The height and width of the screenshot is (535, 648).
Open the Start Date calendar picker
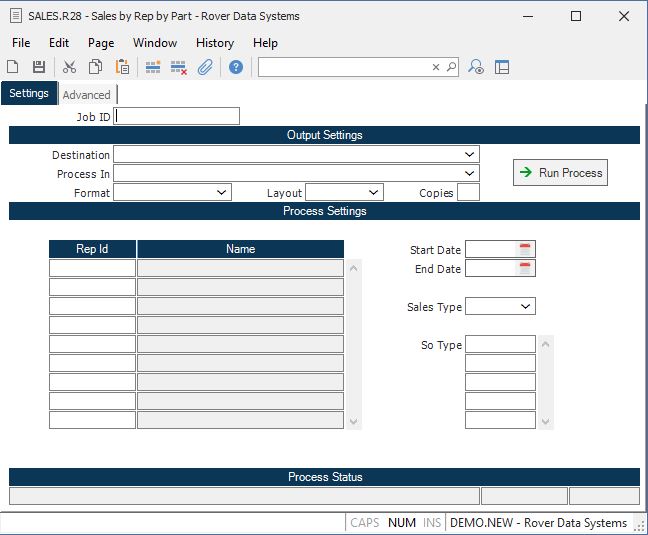point(526,249)
